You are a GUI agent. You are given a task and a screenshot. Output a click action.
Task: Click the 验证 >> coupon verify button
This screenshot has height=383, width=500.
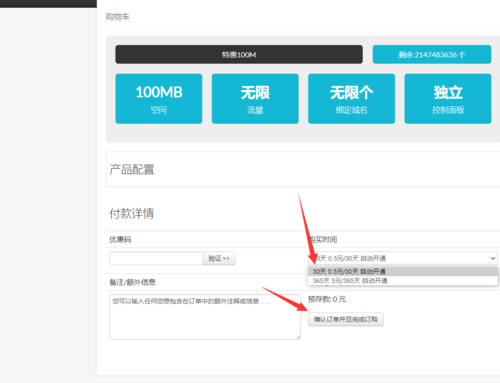219,258
